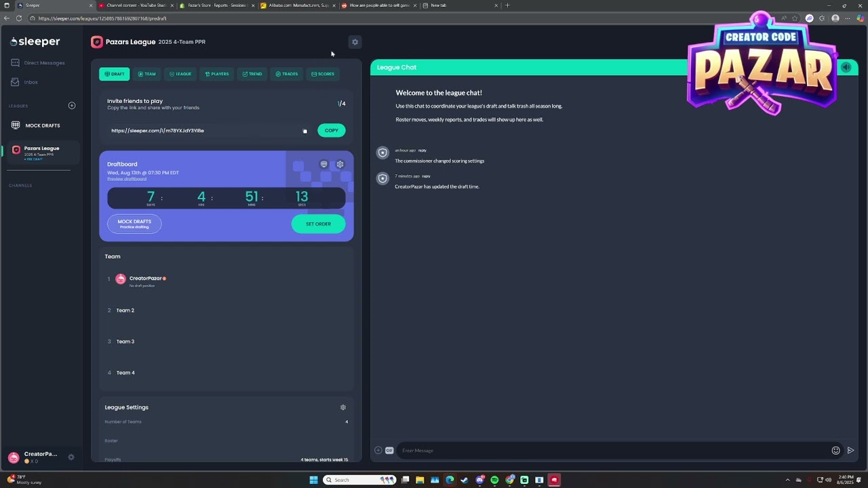The height and width of the screenshot is (488, 868).
Task: Click the MOCK DRAFTS practice drafting button
Action: [x=134, y=224]
